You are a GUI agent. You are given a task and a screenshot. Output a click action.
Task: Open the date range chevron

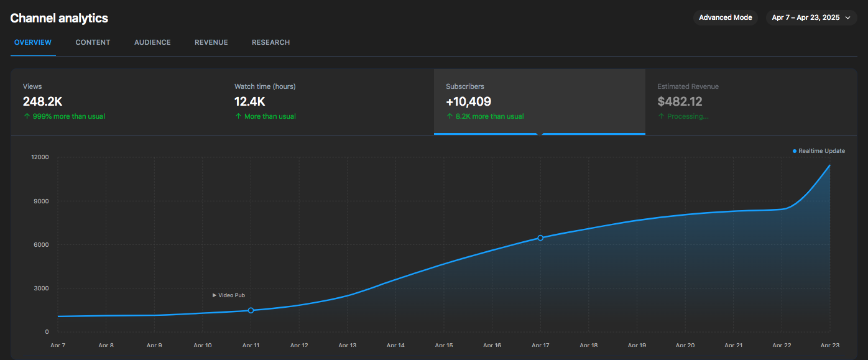tap(849, 17)
